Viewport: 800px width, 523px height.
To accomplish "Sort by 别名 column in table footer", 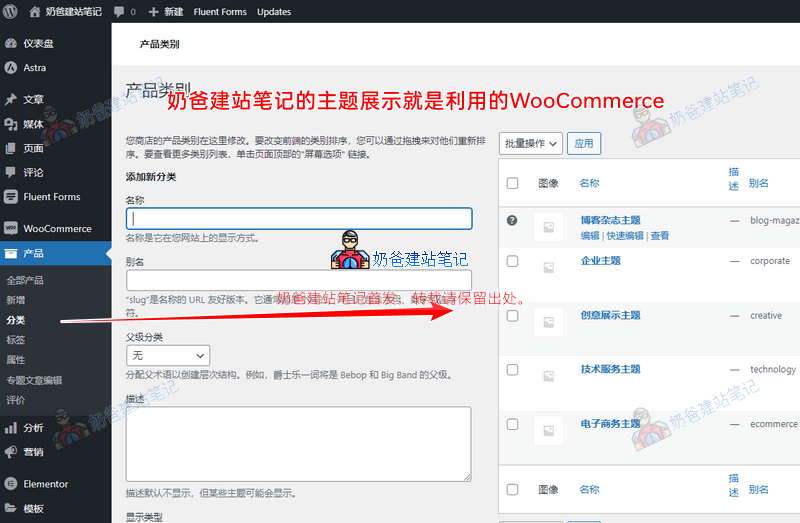I will 759,490.
